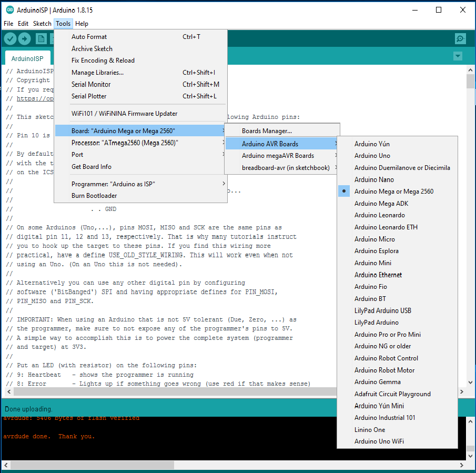Screen dimensions: 476x473
Task: Choose Archive Sketch menu entry
Action: click(x=141, y=48)
